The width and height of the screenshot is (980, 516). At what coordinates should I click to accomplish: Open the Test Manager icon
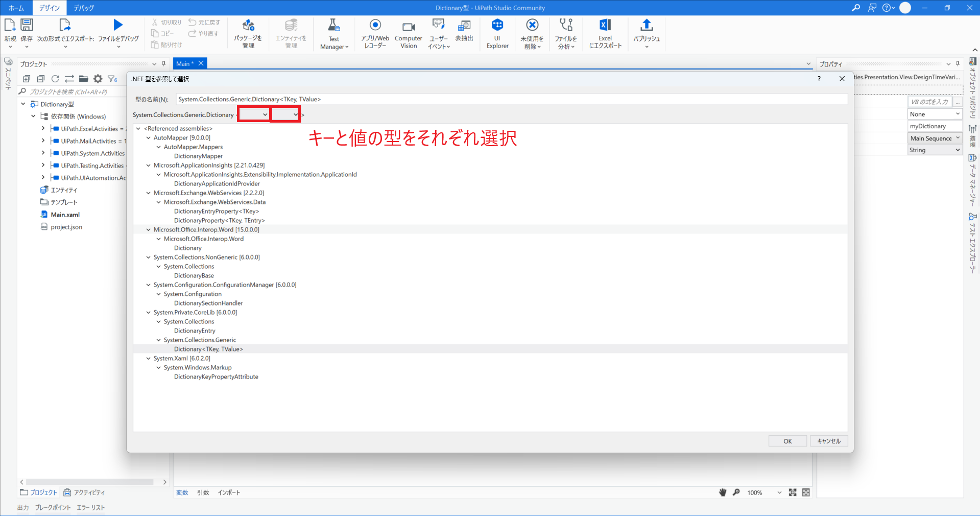click(x=334, y=25)
